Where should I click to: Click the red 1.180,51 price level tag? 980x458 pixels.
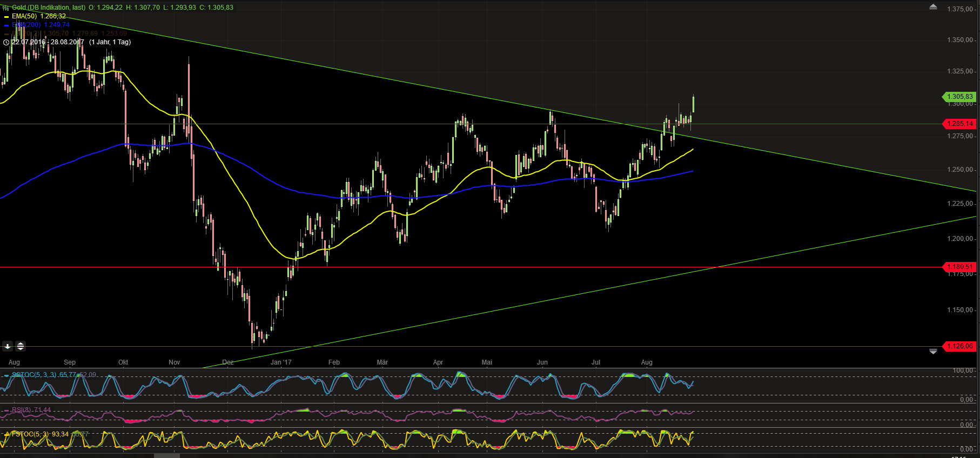(x=959, y=267)
